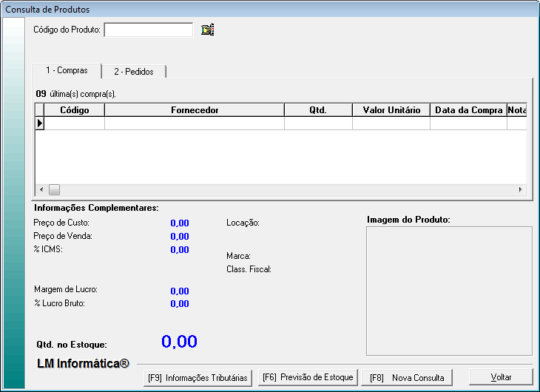The height and width of the screenshot is (392, 540).
Task: Switch to the 1 - Compras tab
Action: 67,71
